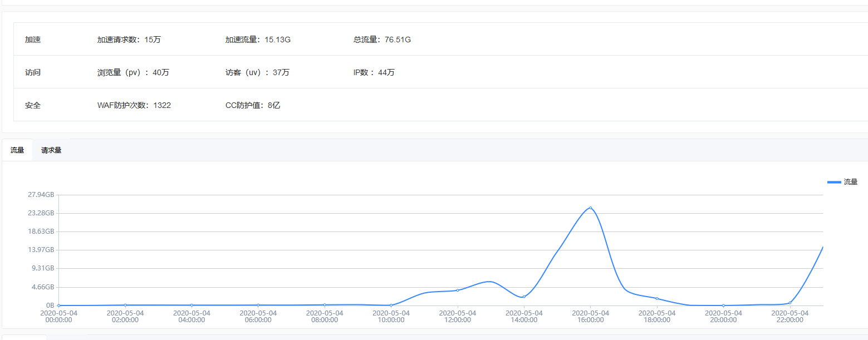Click the 浏览量 (pv) 40万 value
868x340 pixels.
(x=133, y=72)
